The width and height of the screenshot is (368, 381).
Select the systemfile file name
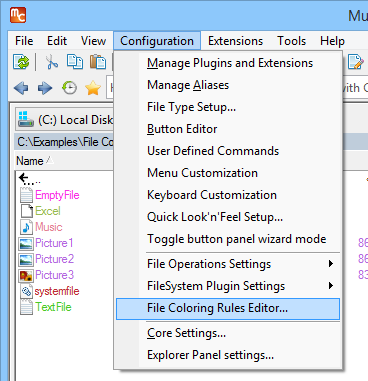pyautogui.click(x=57, y=291)
